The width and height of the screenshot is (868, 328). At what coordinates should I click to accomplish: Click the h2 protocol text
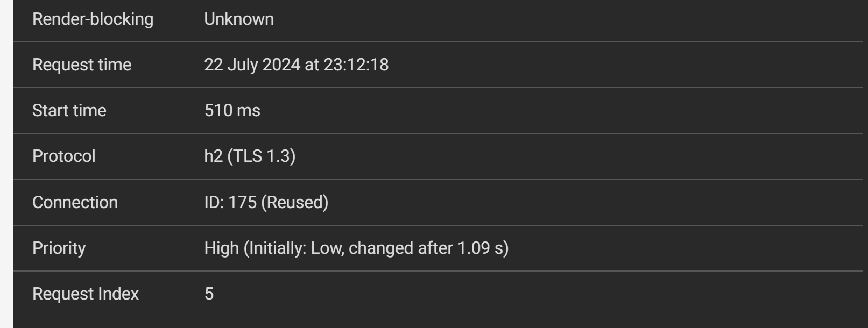pos(213,156)
